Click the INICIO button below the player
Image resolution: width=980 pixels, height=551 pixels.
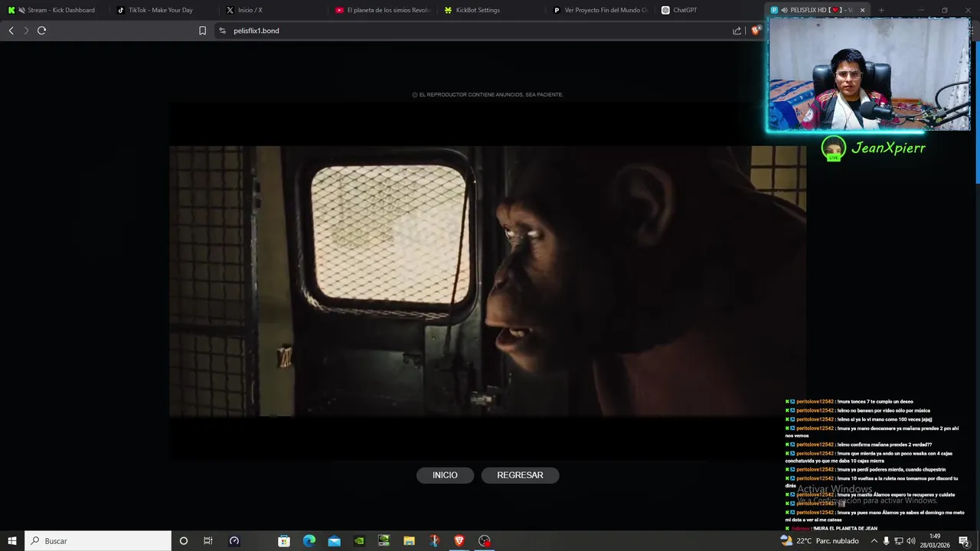[x=445, y=475]
